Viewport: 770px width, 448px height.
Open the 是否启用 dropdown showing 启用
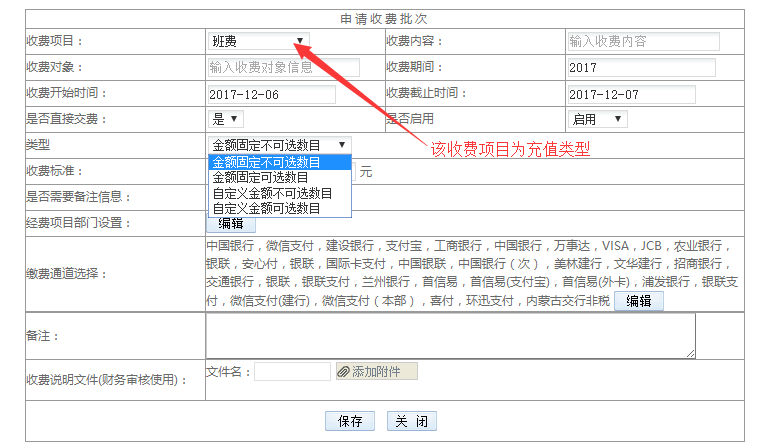pyautogui.click(x=596, y=119)
